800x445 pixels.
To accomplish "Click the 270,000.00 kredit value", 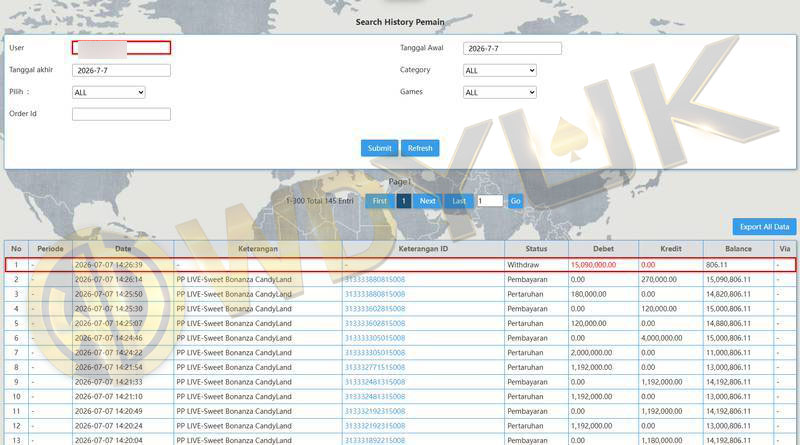I will click(659, 280).
